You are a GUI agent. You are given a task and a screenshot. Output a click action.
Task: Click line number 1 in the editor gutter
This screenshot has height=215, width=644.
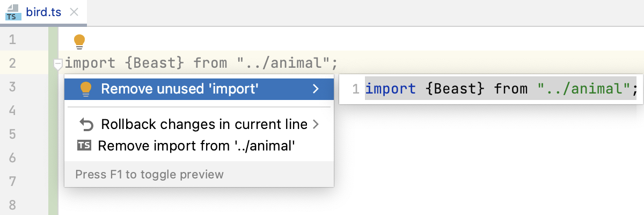(12, 40)
